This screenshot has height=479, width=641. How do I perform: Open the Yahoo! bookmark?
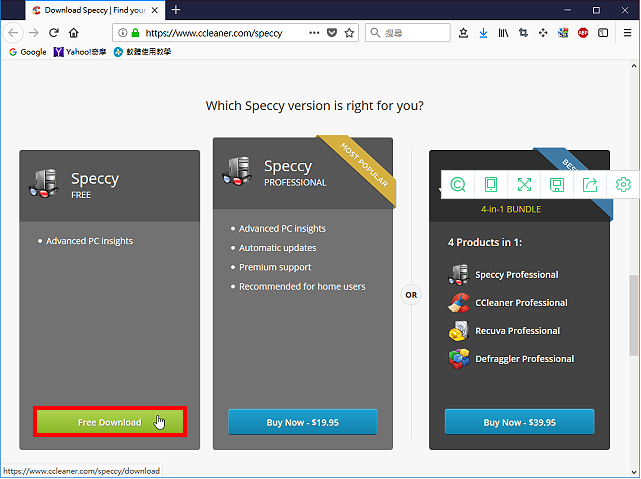[80, 52]
